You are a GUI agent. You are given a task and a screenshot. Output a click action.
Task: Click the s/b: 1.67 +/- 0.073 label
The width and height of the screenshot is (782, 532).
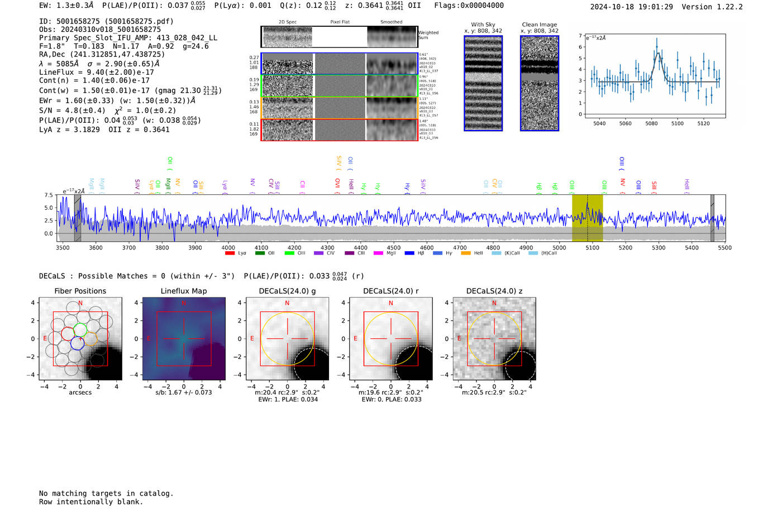[184, 392]
